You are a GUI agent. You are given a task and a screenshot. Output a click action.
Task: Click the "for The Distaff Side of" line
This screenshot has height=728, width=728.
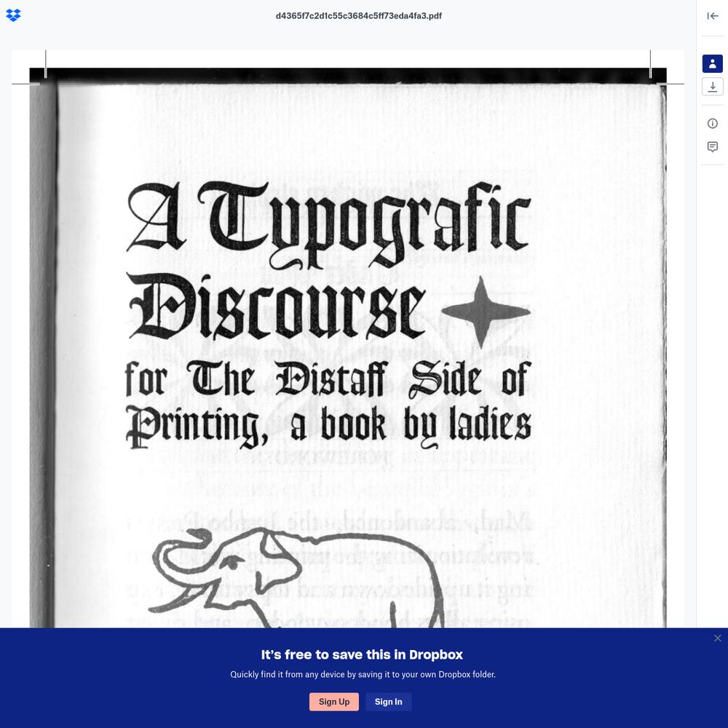point(328,381)
